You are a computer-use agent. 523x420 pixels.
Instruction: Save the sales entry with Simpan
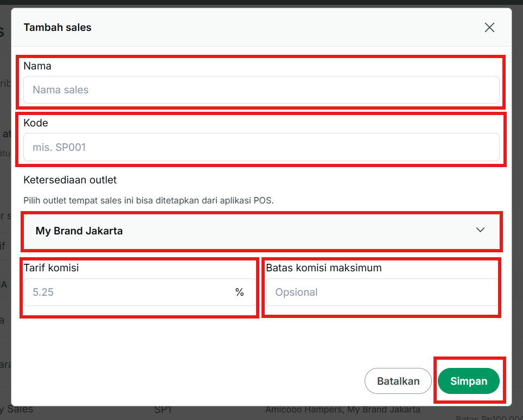(469, 381)
